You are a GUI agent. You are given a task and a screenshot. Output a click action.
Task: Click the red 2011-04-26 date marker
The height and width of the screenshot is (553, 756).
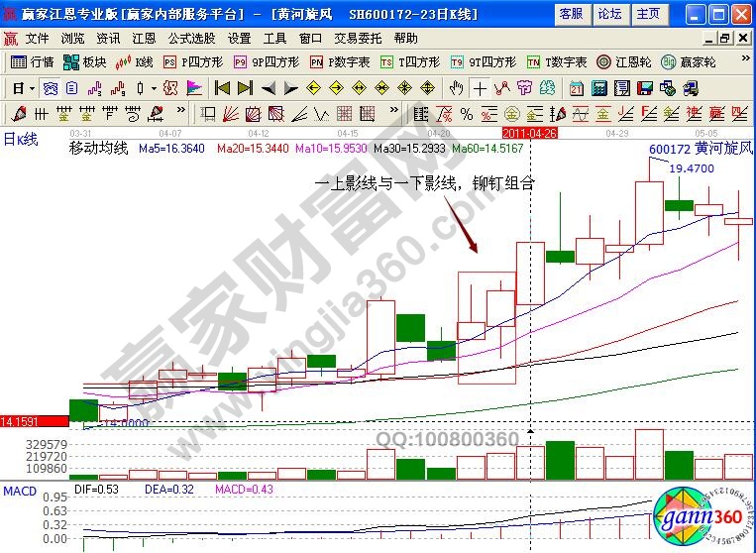pos(530,132)
